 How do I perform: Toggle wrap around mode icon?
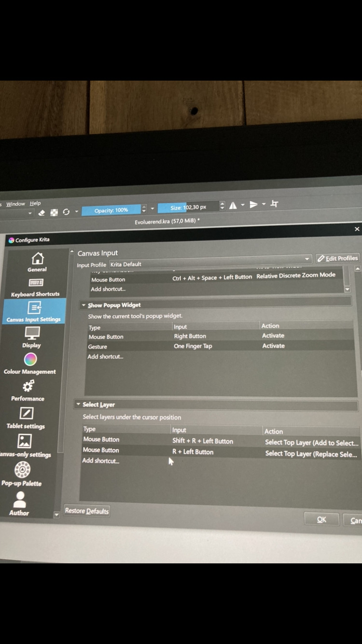tap(274, 204)
